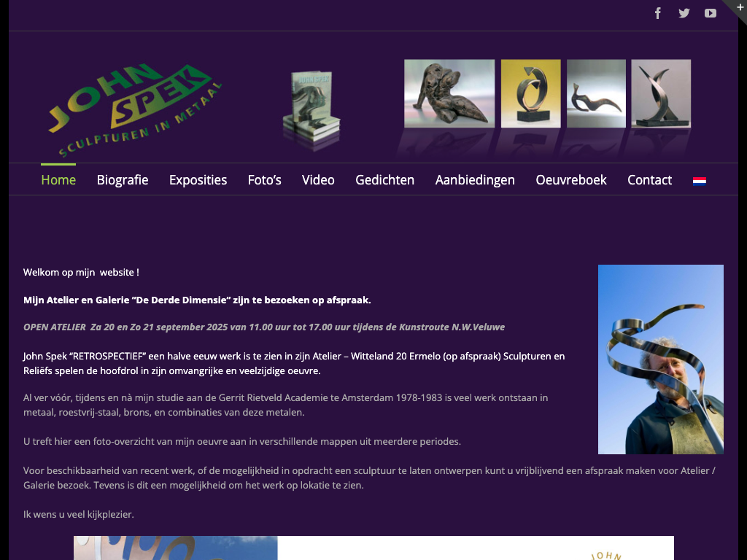
Task: Click the bold "De Derde Dimensie" line
Action: pyautogui.click(x=197, y=300)
